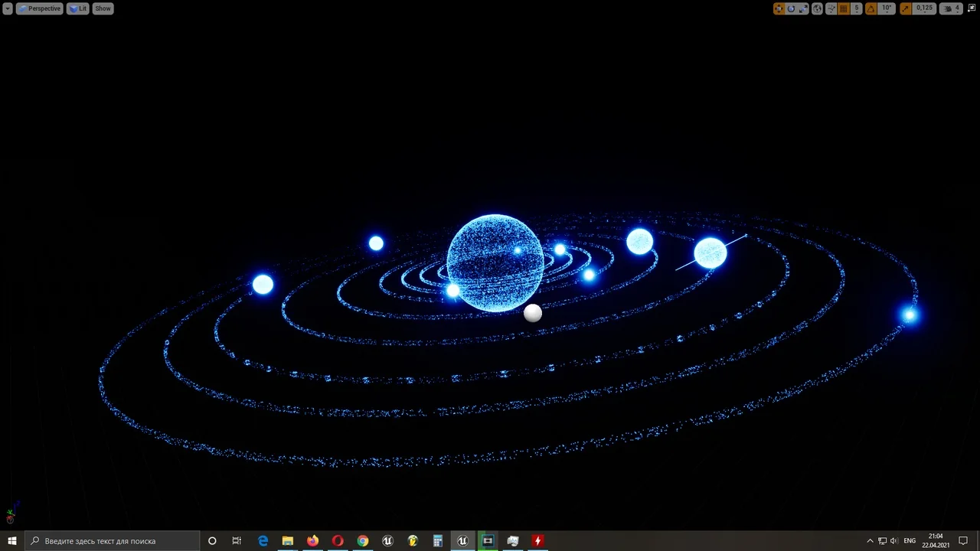The height and width of the screenshot is (551, 980).
Task: Launch Microsoft Edge from taskbar
Action: point(263,540)
